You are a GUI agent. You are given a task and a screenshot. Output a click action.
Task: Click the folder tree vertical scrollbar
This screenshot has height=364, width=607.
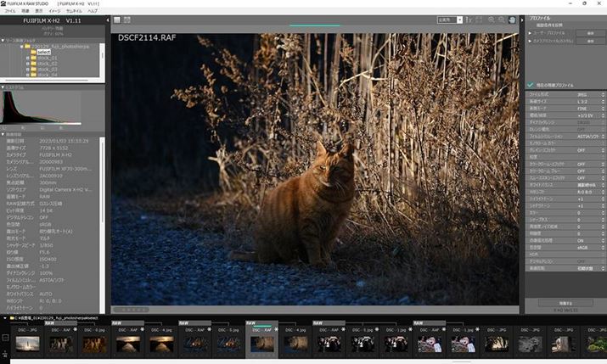[x=102, y=55]
